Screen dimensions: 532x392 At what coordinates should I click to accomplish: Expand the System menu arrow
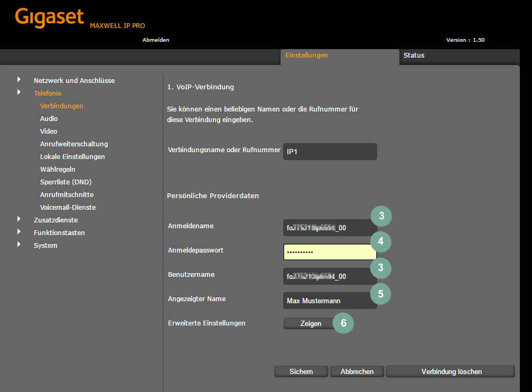pyautogui.click(x=19, y=245)
